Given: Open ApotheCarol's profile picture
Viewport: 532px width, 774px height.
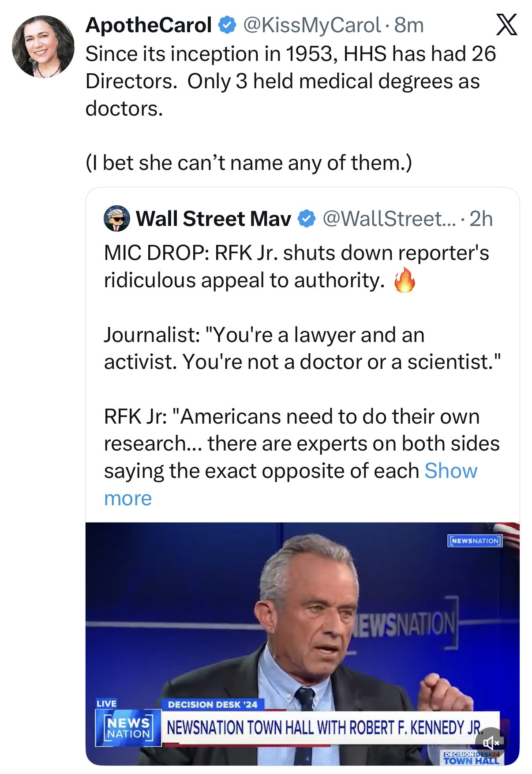Looking at the screenshot, I should [43, 47].
